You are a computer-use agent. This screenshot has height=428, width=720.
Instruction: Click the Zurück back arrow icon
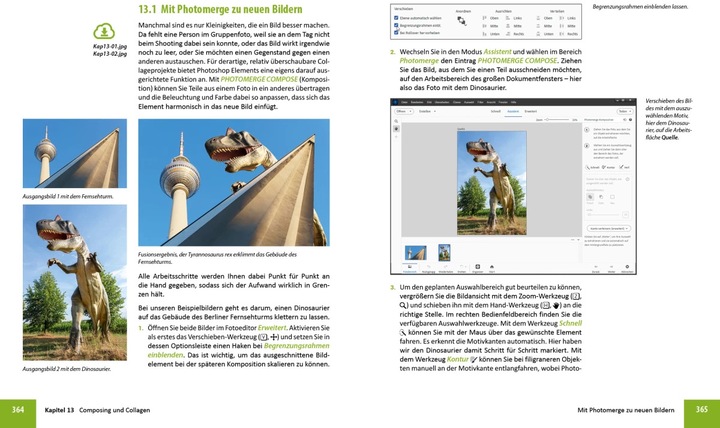point(596,268)
